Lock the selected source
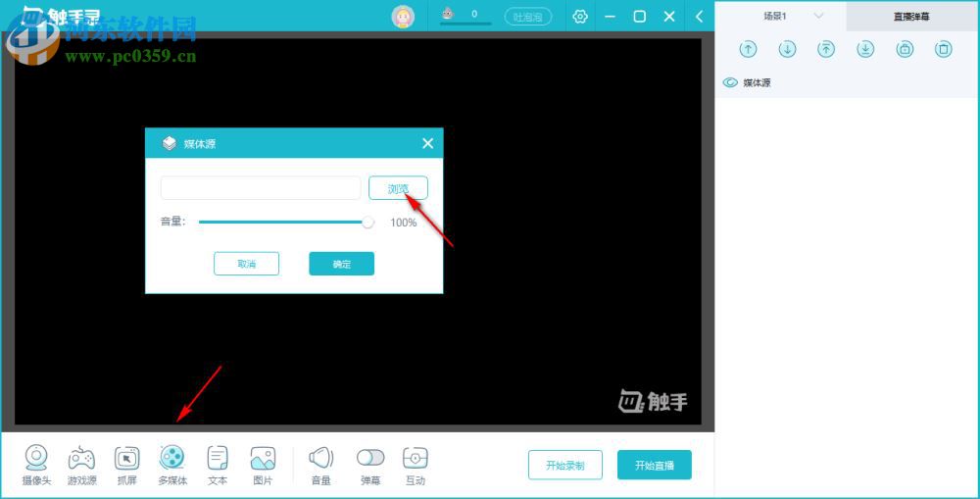Screen dimensions: 980x499 tap(905, 49)
